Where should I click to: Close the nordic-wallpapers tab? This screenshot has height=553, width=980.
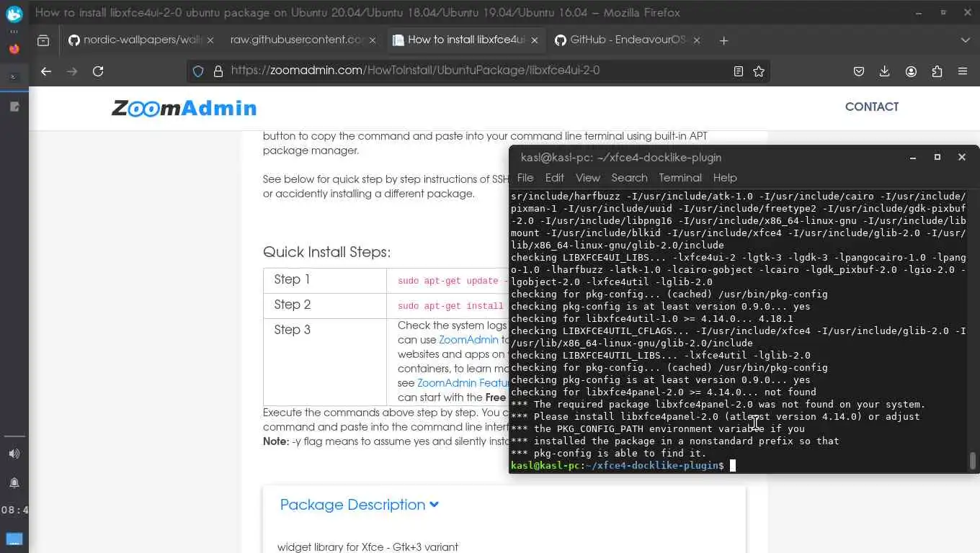211,40
